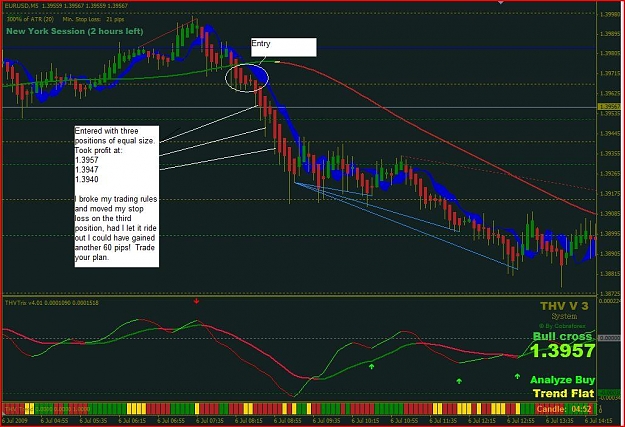Click the "300% of ATR (20)" label
625x427 pixels.
coord(30,19)
